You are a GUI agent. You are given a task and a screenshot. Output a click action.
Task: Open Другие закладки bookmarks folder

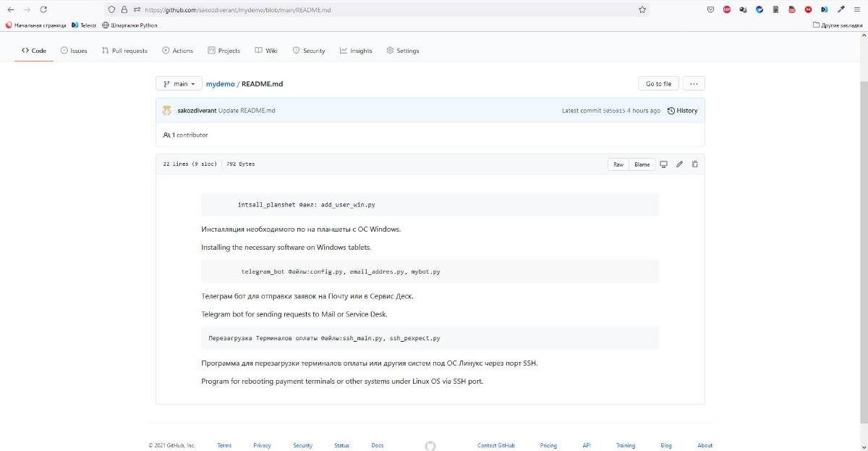838,25
